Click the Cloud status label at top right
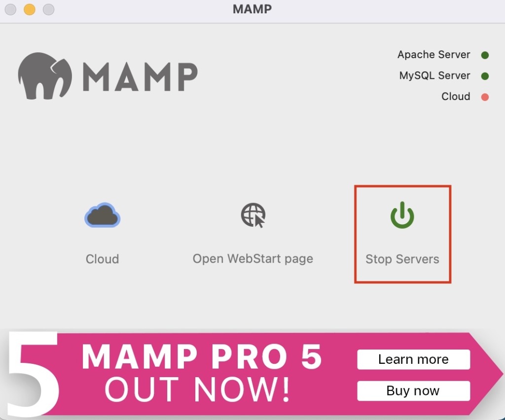The width and height of the screenshot is (505, 420). (456, 96)
